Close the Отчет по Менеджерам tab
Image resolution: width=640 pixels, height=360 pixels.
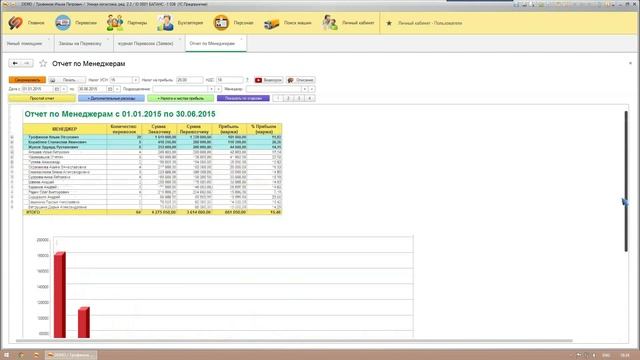pyautogui.click(x=241, y=39)
